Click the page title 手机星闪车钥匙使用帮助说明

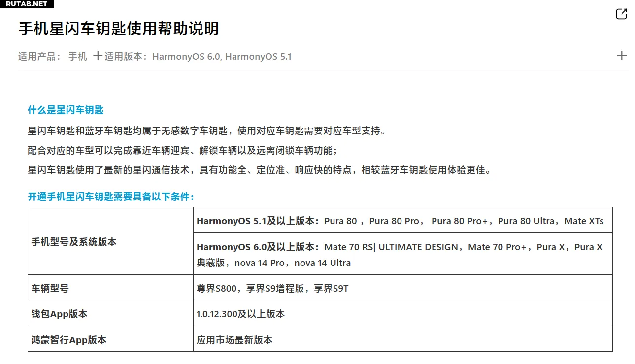click(118, 29)
